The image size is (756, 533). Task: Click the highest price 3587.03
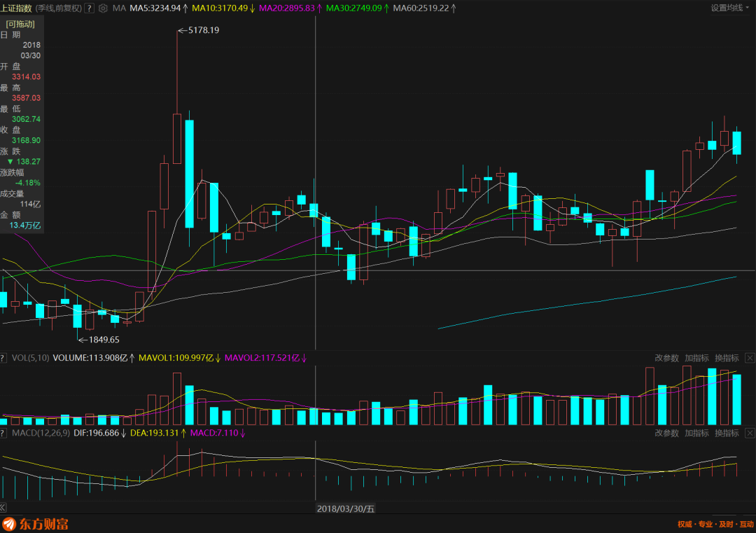click(x=26, y=98)
